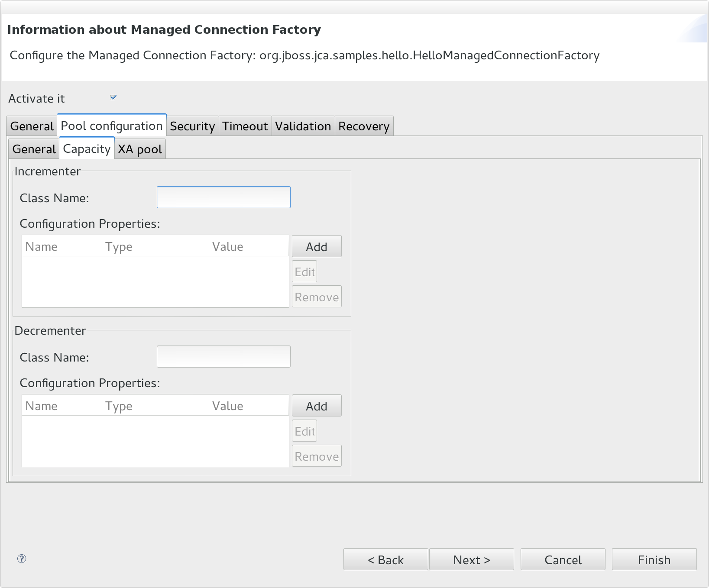709x588 pixels.
Task: Open the Timeout tab
Action: tap(245, 126)
